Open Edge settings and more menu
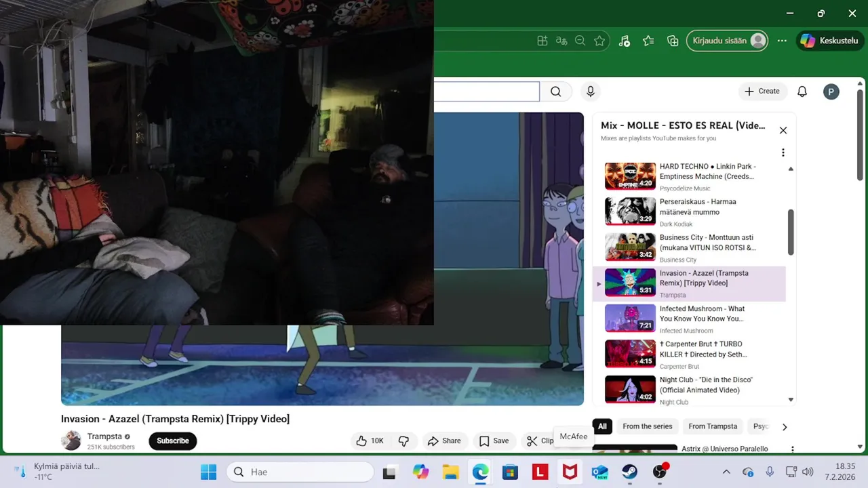This screenshot has height=488, width=868. (x=782, y=41)
